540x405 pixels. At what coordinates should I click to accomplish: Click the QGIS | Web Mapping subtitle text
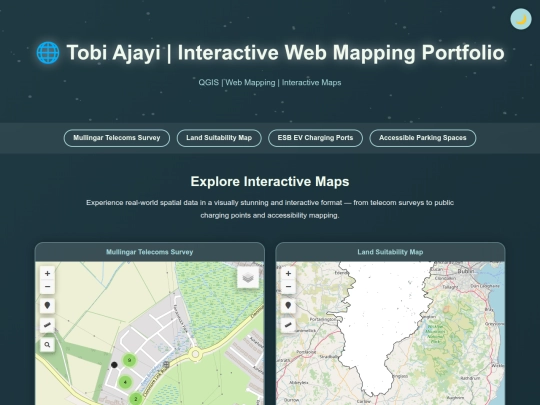(x=270, y=83)
